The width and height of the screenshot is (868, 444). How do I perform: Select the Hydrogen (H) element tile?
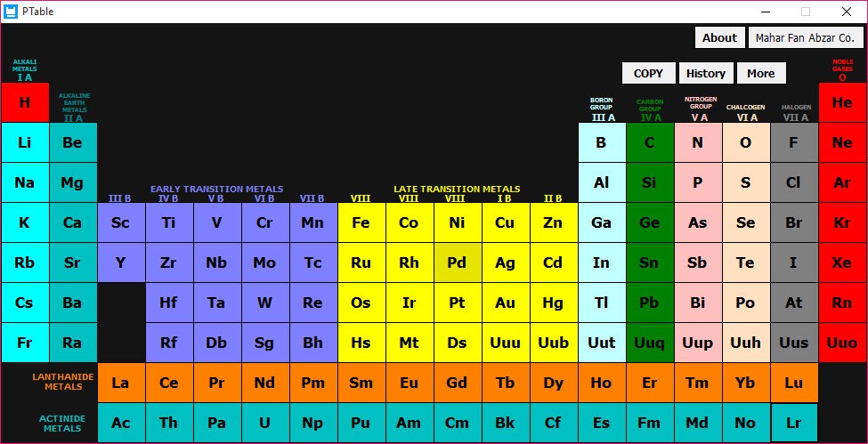point(25,102)
